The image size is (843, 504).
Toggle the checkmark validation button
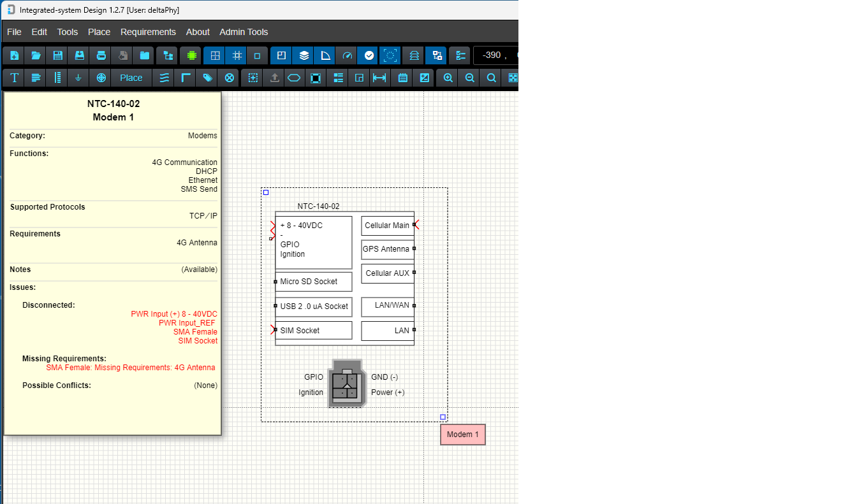369,55
